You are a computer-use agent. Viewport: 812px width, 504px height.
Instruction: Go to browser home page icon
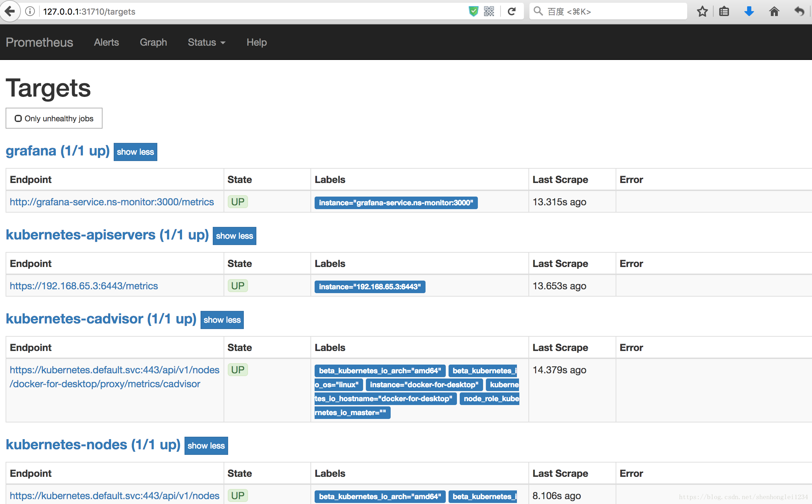pos(774,12)
